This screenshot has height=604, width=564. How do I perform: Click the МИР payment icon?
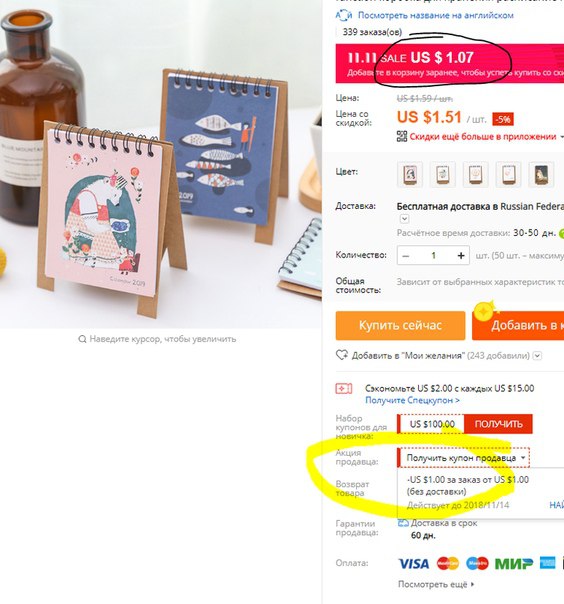514,564
